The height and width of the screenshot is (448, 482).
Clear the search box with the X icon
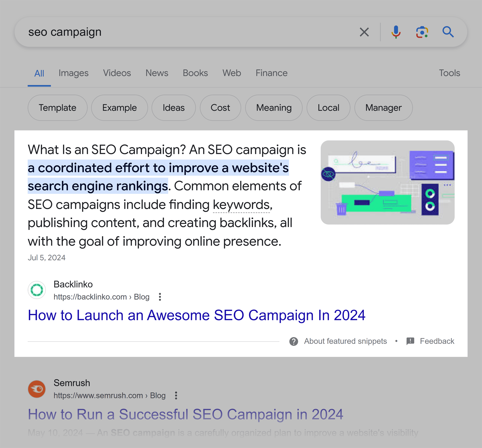364,32
